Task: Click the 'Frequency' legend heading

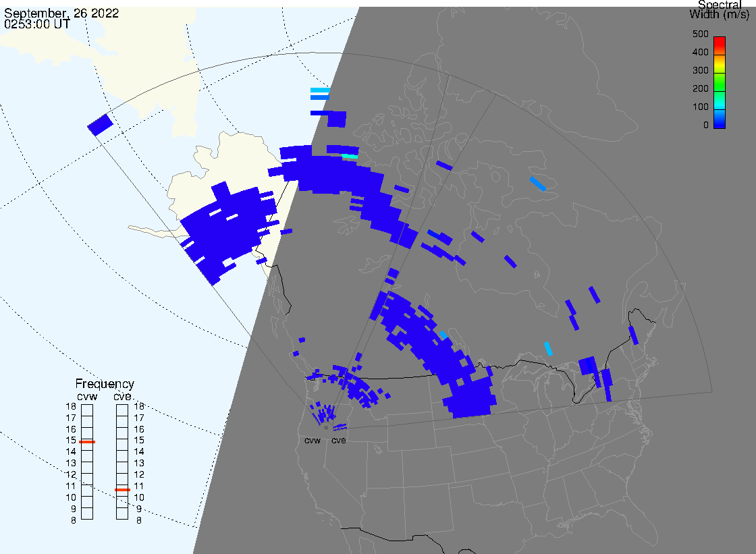Action: coord(105,384)
